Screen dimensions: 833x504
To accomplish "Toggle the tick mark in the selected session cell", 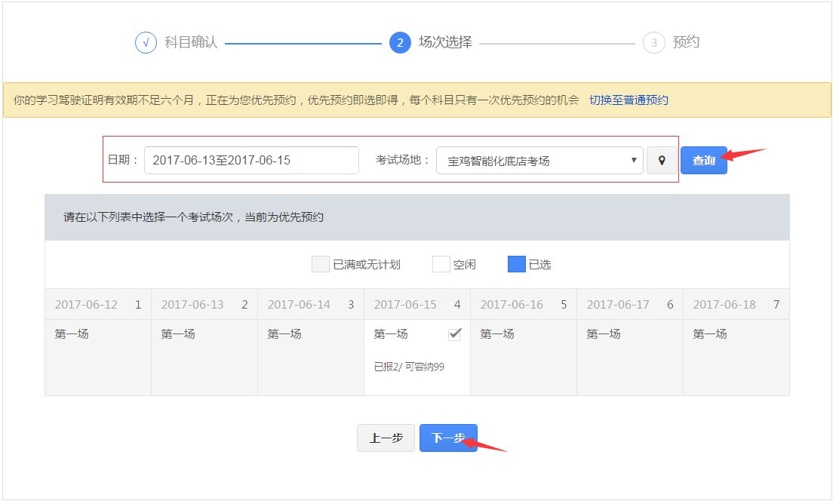I will 456,333.
